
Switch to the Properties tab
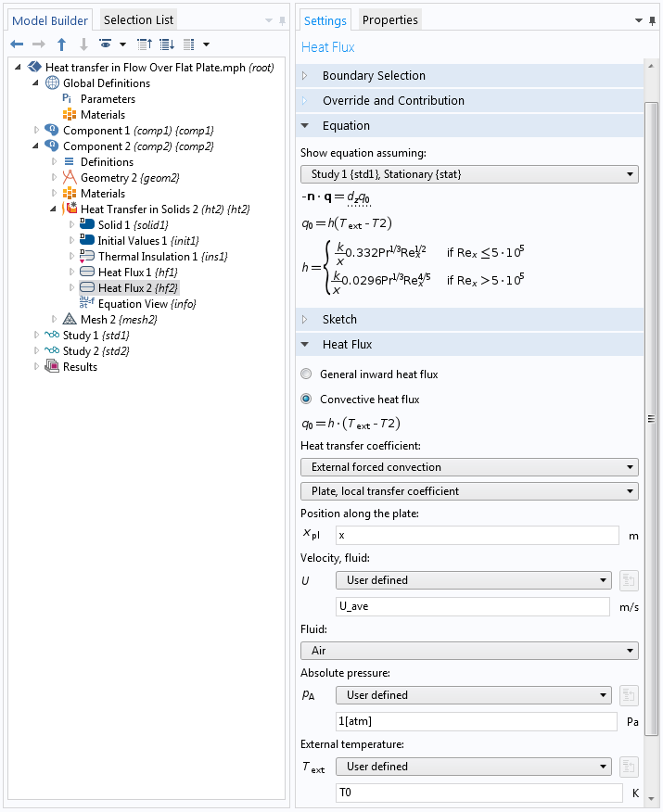click(390, 19)
